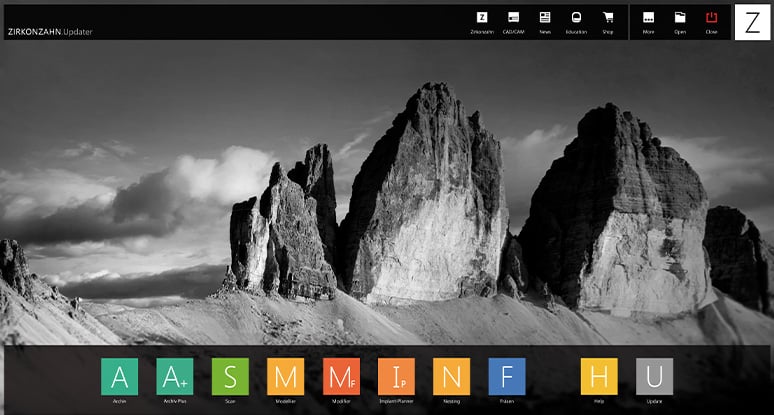774x415 pixels.
Task: Open the Archiv module tile
Action: pyautogui.click(x=119, y=377)
